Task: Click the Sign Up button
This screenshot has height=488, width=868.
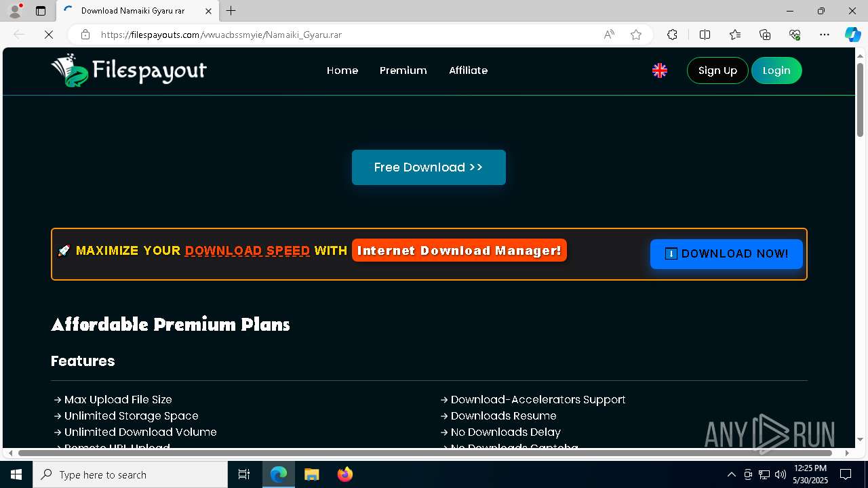Action: pos(717,70)
